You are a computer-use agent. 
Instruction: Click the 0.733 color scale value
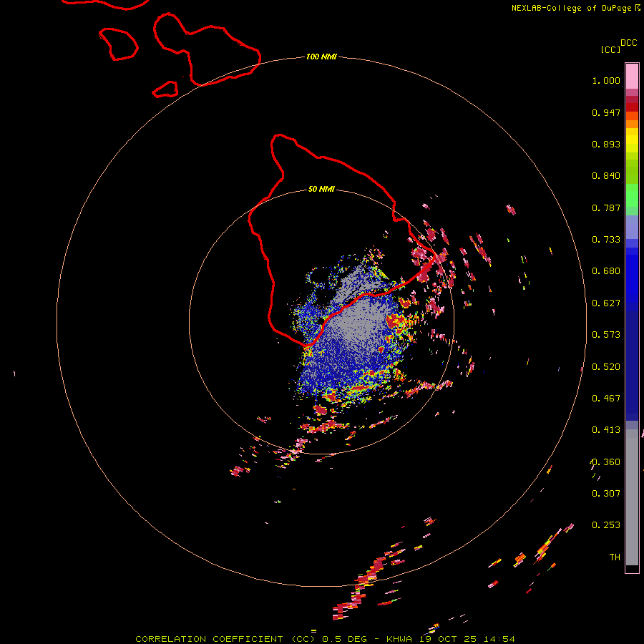point(606,240)
